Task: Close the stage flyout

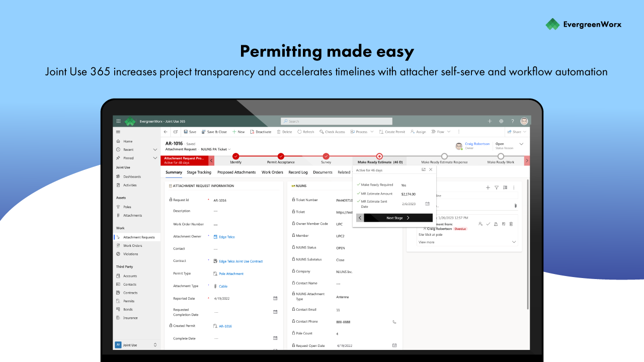Action: (431, 170)
